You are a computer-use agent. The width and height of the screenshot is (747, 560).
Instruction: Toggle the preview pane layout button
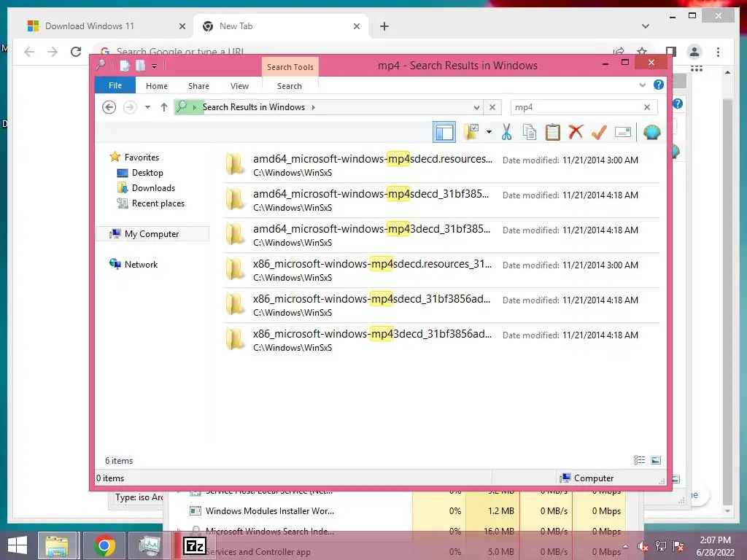444,132
